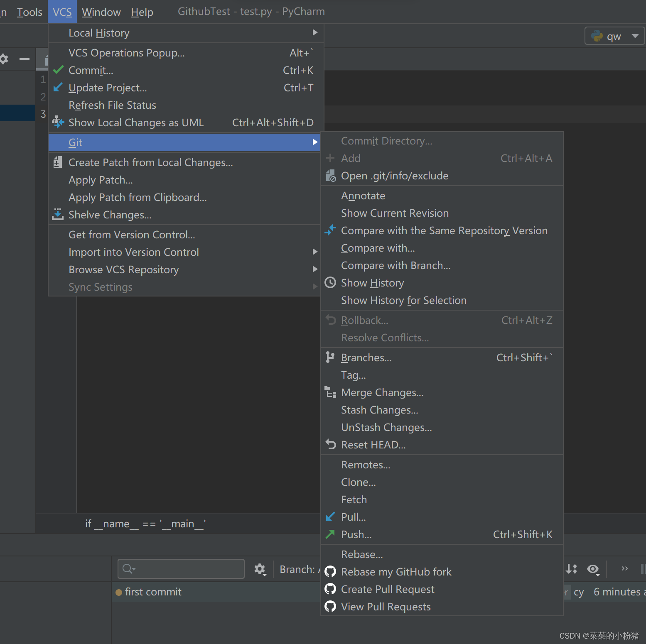Click Shelve Changes entry
The image size is (646, 644).
point(184,215)
